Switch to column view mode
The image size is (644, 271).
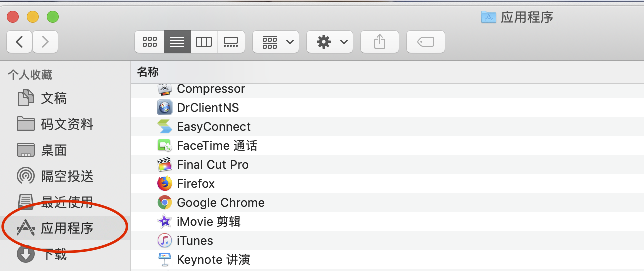click(x=204, y=42)
